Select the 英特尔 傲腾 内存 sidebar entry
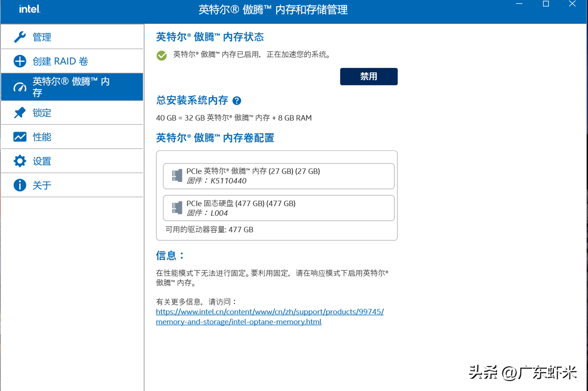The height and width of the screenshot is (391, 588). (x=72, y=87)
